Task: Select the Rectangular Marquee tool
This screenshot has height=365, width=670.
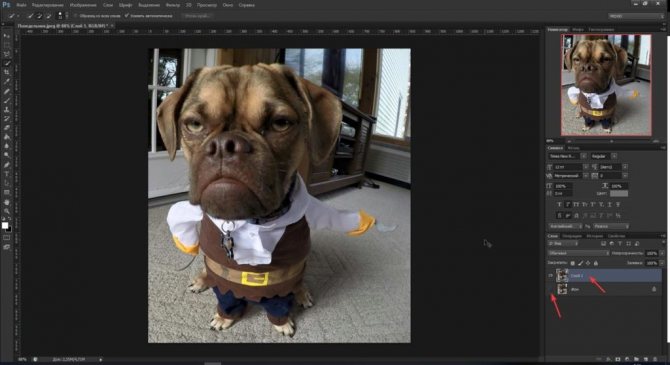Action: (7, 45)
